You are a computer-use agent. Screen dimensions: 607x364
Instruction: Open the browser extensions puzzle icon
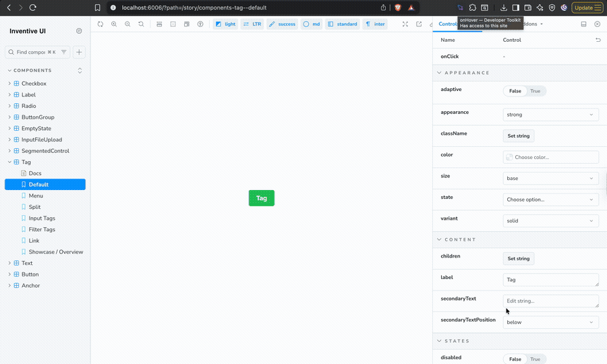click(473, 7)
